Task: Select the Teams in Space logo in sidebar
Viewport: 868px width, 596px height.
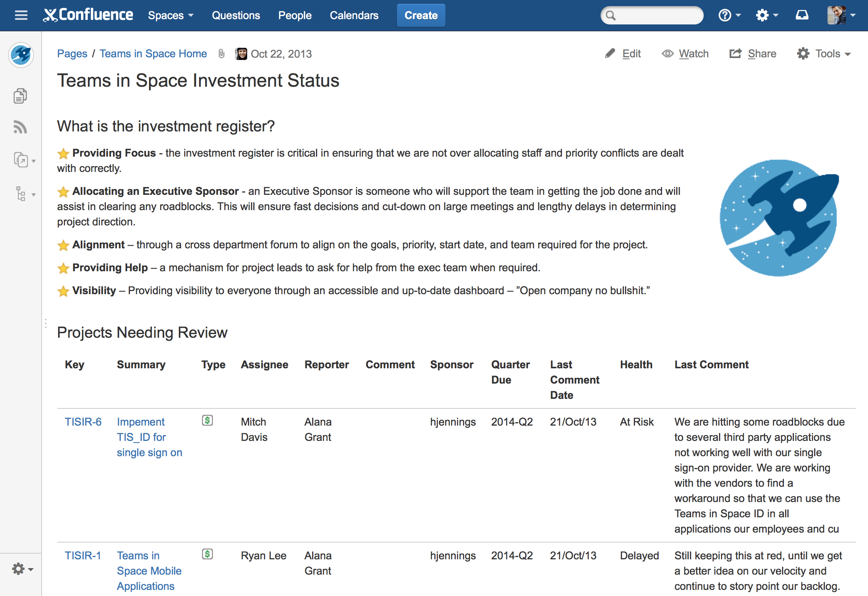Action: tap(21, 55)
